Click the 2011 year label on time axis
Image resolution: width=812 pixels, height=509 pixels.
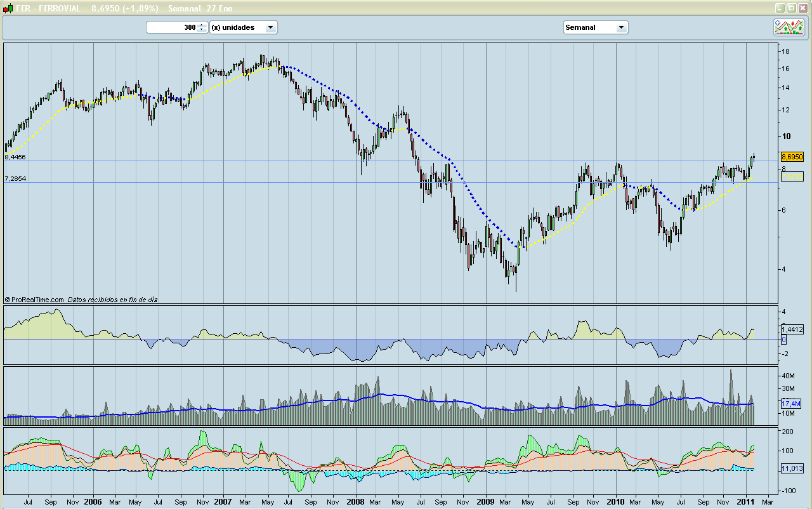[x=747, y=501]
